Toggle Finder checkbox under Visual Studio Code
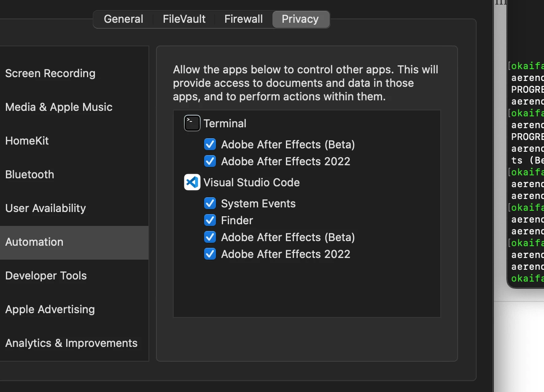Image resolution: width=544 pixels, height=392 pixels. point(210,220)
